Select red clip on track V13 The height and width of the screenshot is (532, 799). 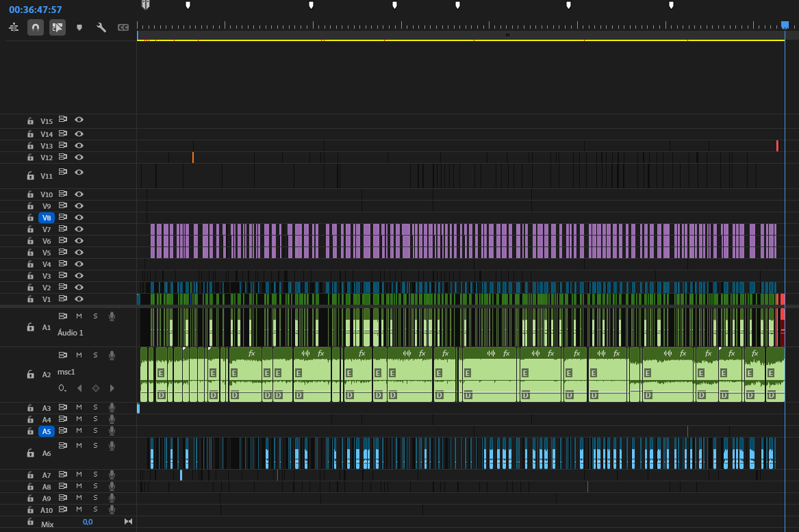[777, 146]
